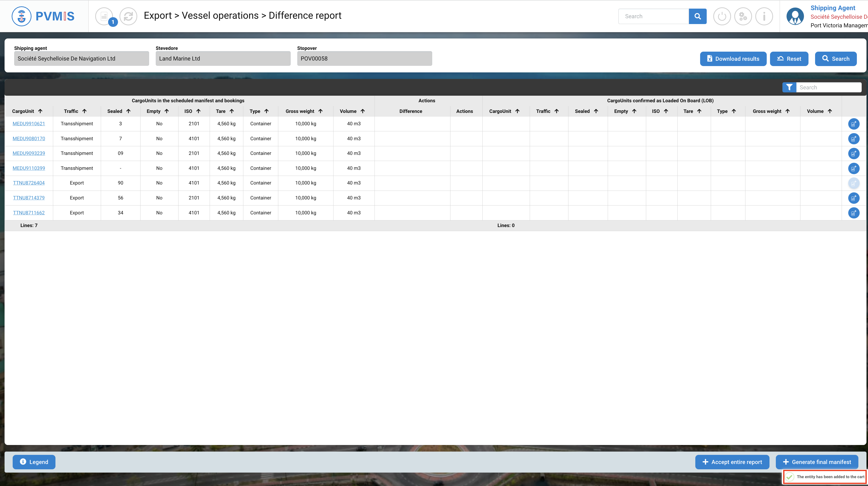Viewport: 868px width, 486px height.
Task: Open the Legend button
Action: [34, 462]
